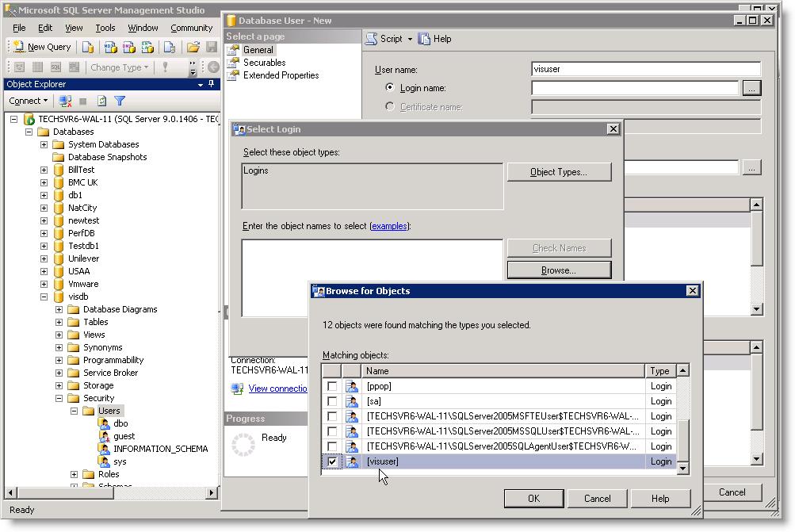Click the Unilever database icon
The width and height of the screenshot is (795, 532).
point(59,258)
